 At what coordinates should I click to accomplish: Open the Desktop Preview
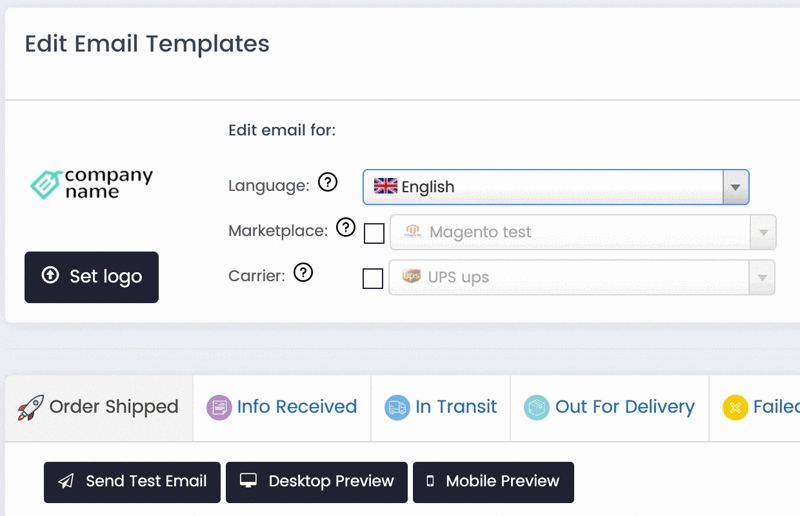point(316,482)
